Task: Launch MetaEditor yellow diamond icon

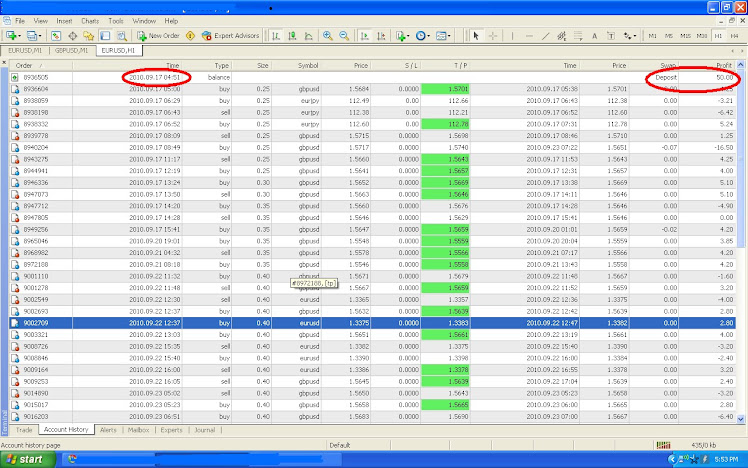Action: (x=190, y=36)
